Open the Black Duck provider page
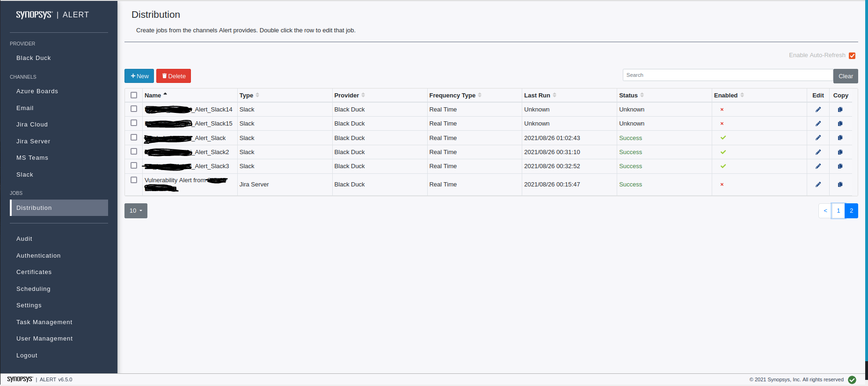Viewport: 868px width, 386px height. point(34,58)
